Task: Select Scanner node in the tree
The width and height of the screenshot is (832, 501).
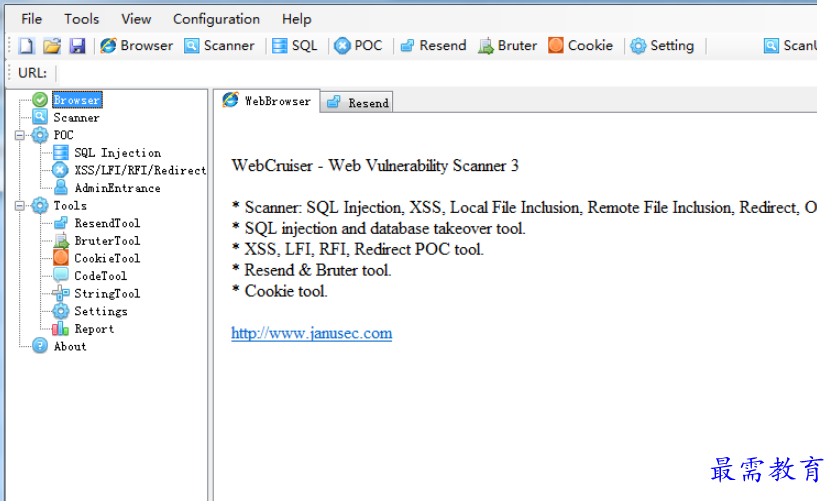Action: 76,117
